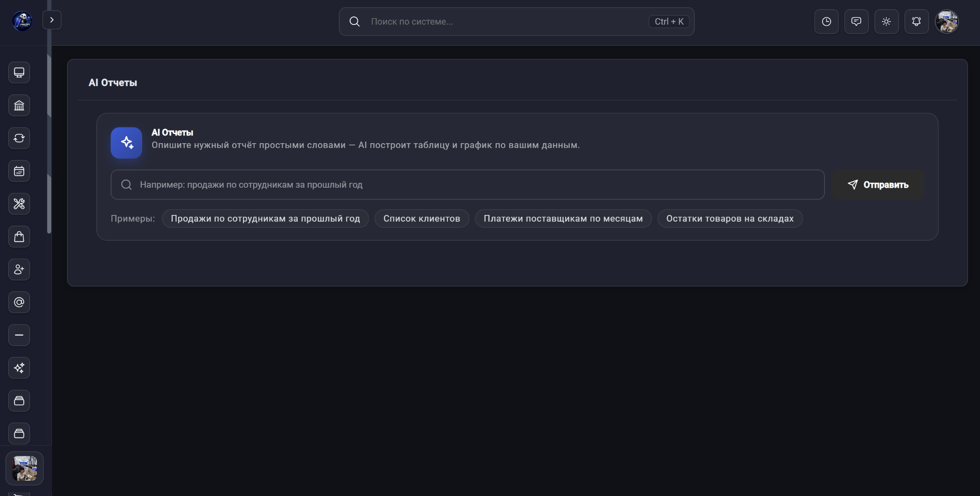The height and width of the screenshot is (496, 980).
Task: Click the refresh arrows sidebar icon
Action: click(19, 138)
